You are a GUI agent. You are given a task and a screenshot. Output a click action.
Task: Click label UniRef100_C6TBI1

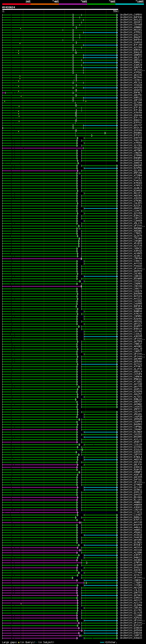coord(131,80)
